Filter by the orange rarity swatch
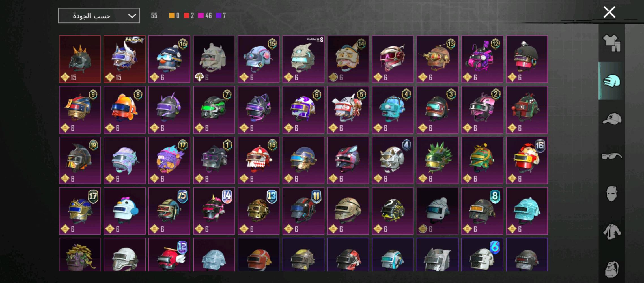 tap(172, 16)
